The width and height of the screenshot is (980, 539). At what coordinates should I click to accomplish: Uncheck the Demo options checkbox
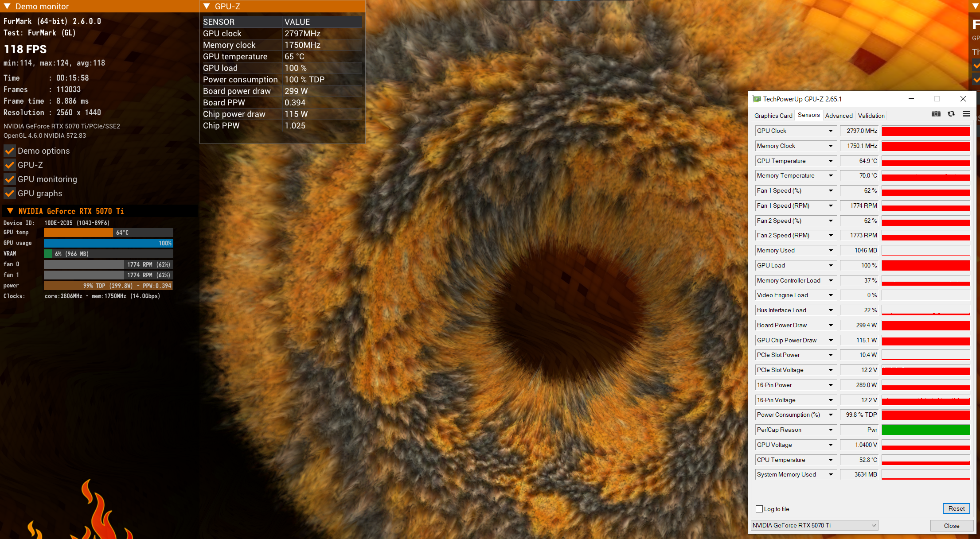(10, 151)
